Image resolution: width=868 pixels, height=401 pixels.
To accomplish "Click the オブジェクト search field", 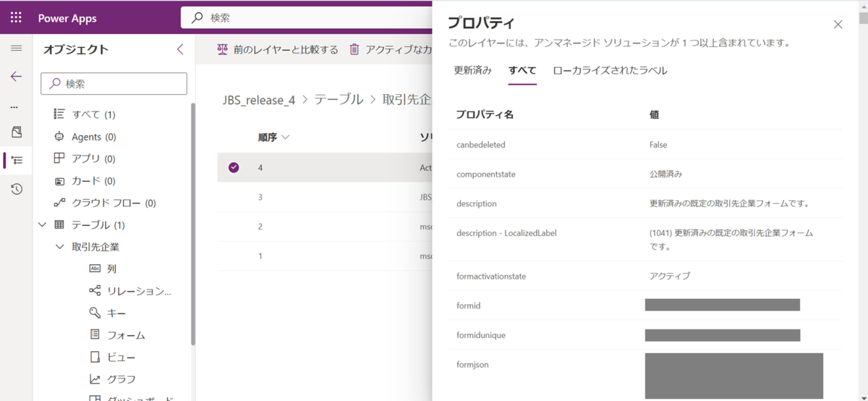I will [114, 84].
